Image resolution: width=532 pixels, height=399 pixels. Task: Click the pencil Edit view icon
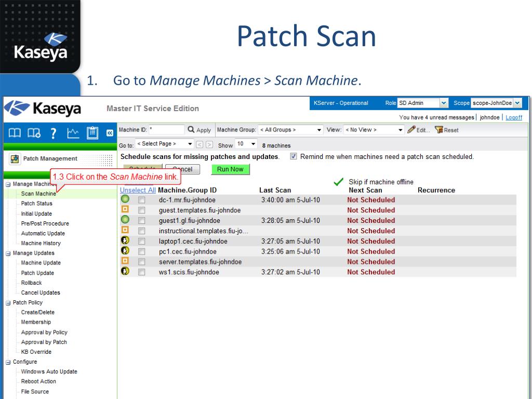[411, 129]
